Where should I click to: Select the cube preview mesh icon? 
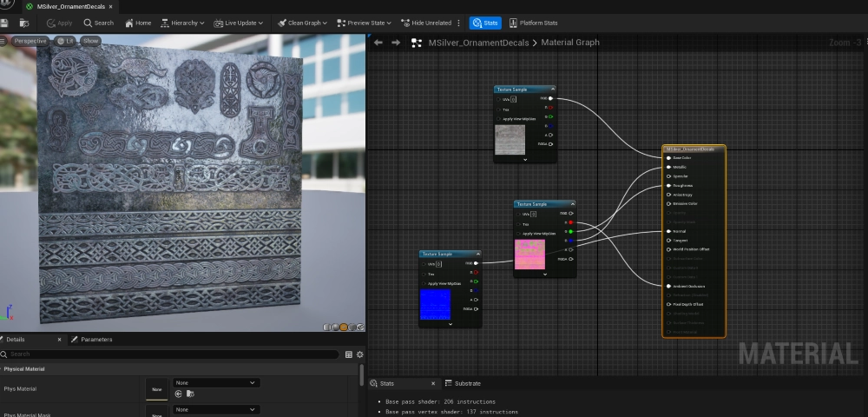(353, 327)
